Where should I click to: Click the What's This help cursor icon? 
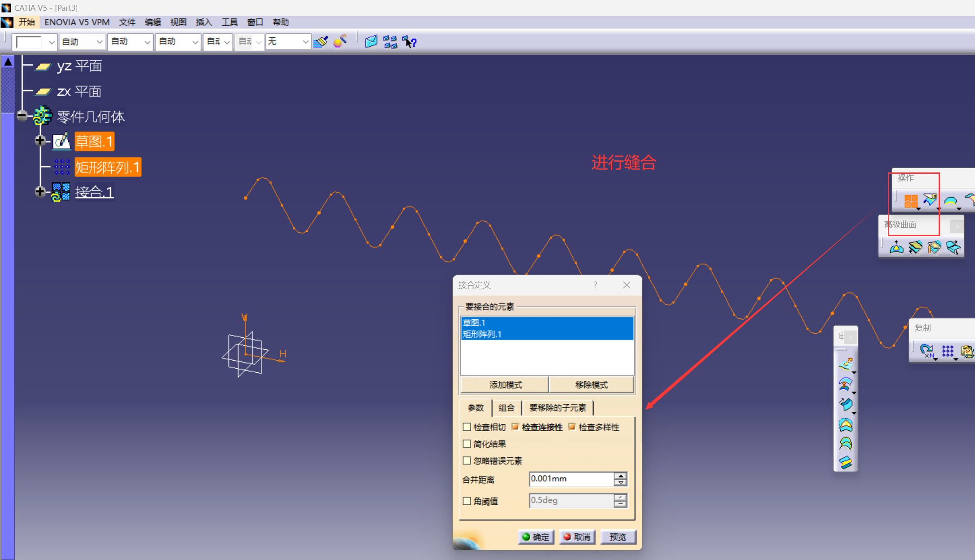409,42
